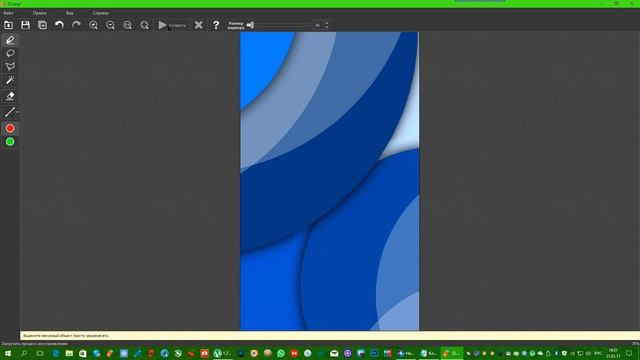640x360 pixels.
Task: Run the erase process with play button
Action: pos(172,25)
